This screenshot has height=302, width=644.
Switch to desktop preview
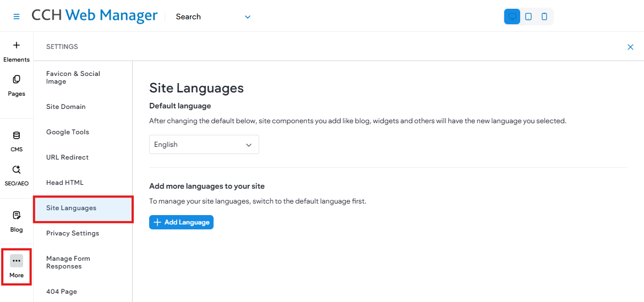pos(512,17)
